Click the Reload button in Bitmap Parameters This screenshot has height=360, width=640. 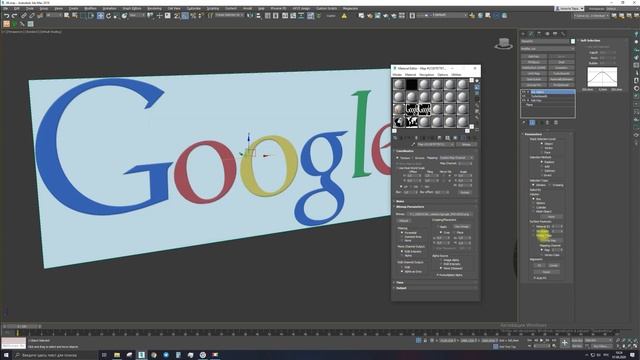click(x=404, y=220)
